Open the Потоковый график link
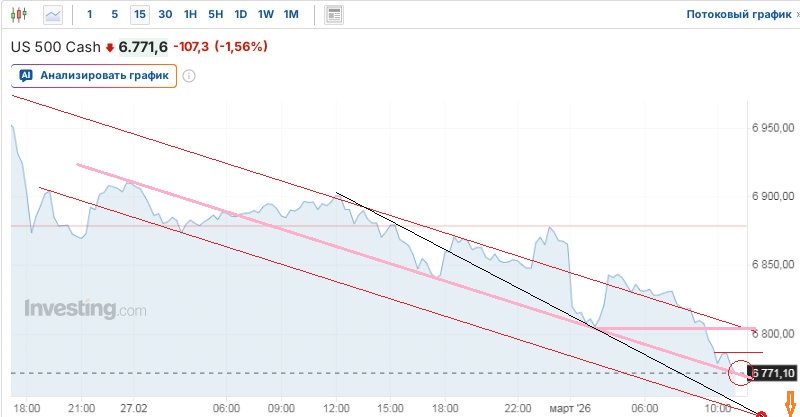800x417 pixels. [x=737, y=15]
